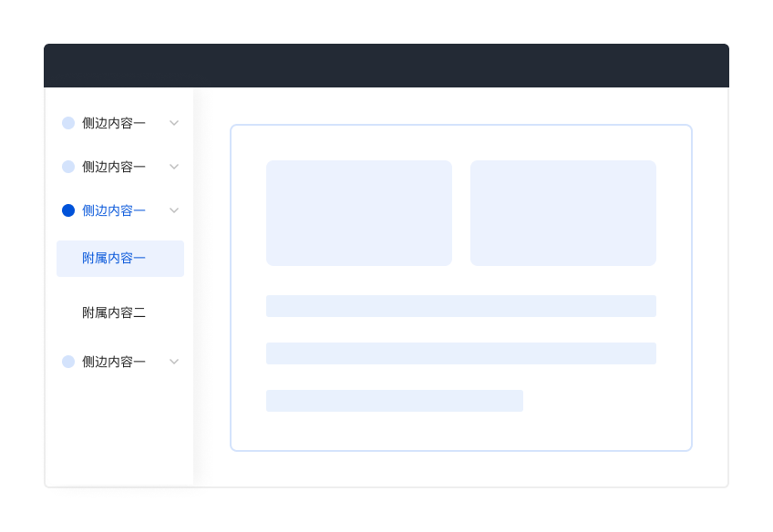This screenshot has height=532, width=773.
Task: Expand chevron of 侧边内容一 directly under dark header
Action: point(174,123)
